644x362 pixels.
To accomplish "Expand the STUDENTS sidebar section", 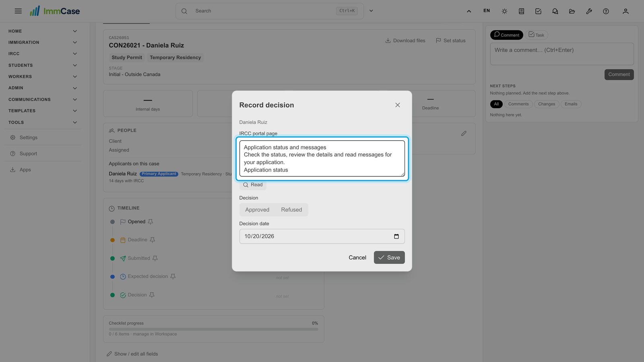I will 42,65.
